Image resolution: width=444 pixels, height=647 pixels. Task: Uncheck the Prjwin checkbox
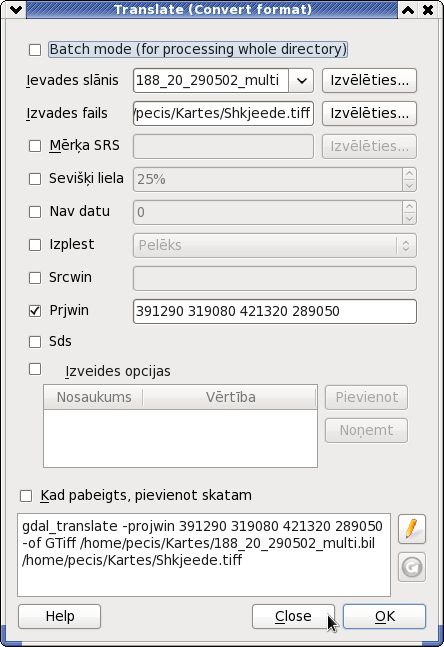[35, 311]
